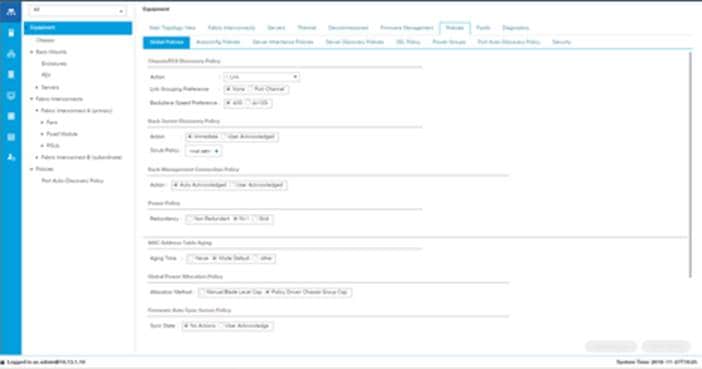This screenshot has width=702, height=369.
Task: Switch to the Faults tab
Action: (x=483, y=28)
